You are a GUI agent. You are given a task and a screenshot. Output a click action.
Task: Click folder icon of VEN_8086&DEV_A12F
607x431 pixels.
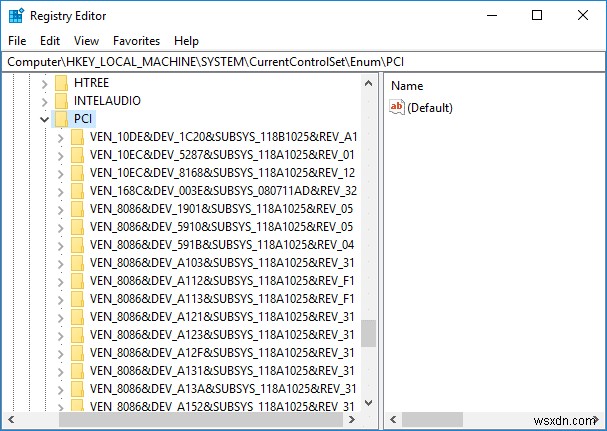[77, 353]
